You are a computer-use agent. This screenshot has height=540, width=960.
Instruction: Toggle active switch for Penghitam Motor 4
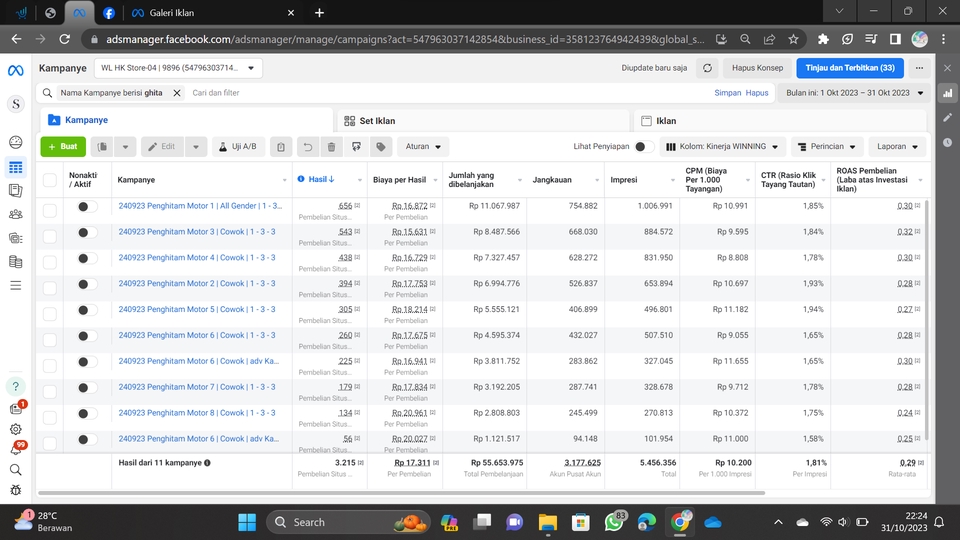(87, 258)
